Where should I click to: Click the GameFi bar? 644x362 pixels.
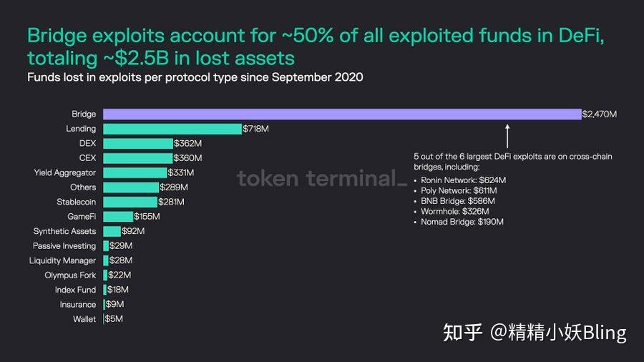pos(118,217)
